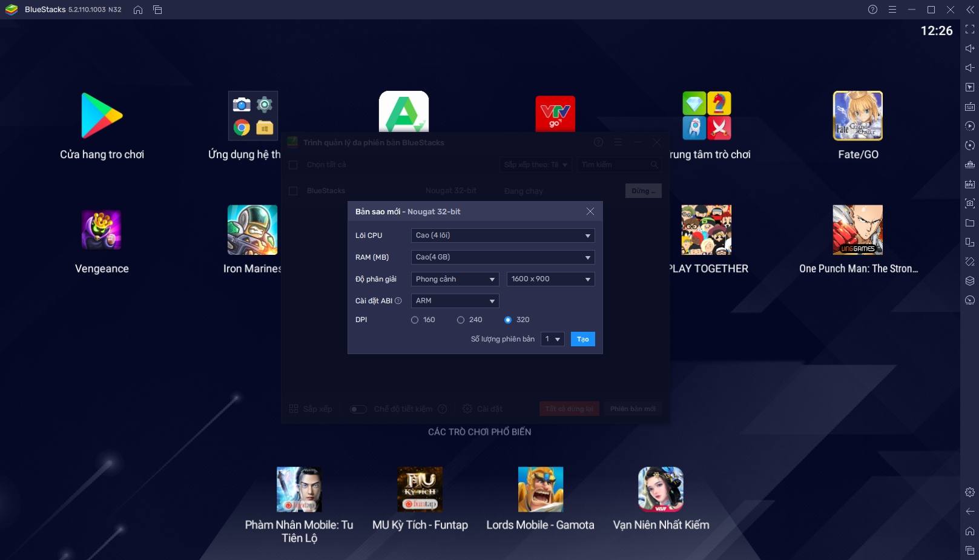Open One Punch Man: The Strongest game
This screenshot has height=560, width=979.
tap(858, 229)
